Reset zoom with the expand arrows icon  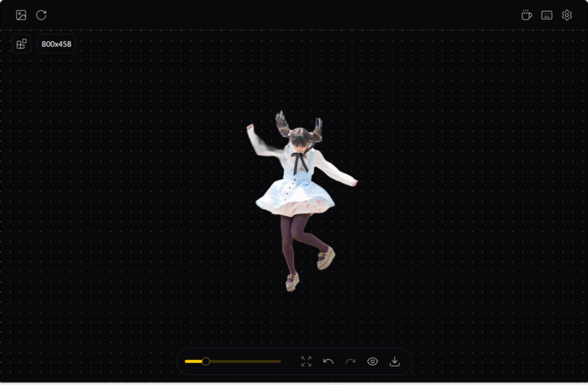tap(307, 361)
